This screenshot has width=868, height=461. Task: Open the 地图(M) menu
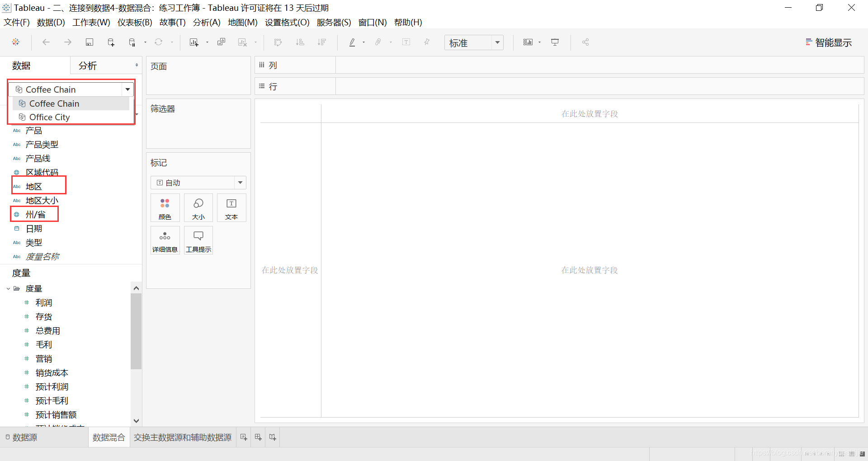(x=243, y=22)
